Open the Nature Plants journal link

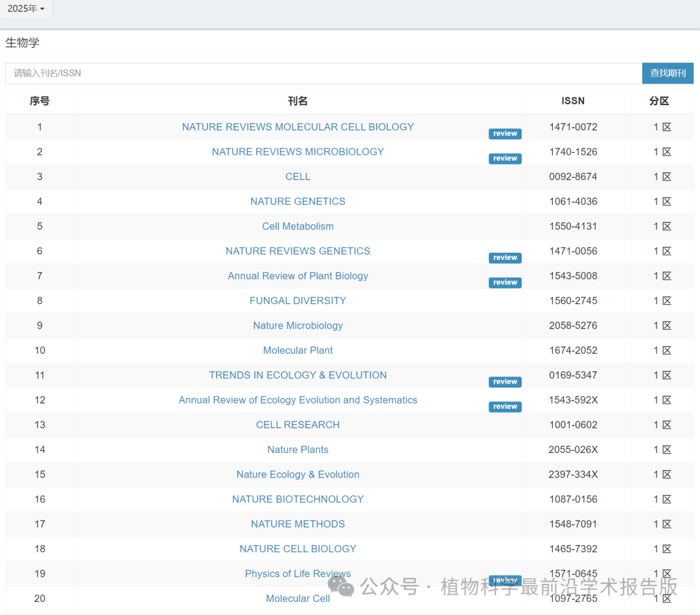point(297,450)
